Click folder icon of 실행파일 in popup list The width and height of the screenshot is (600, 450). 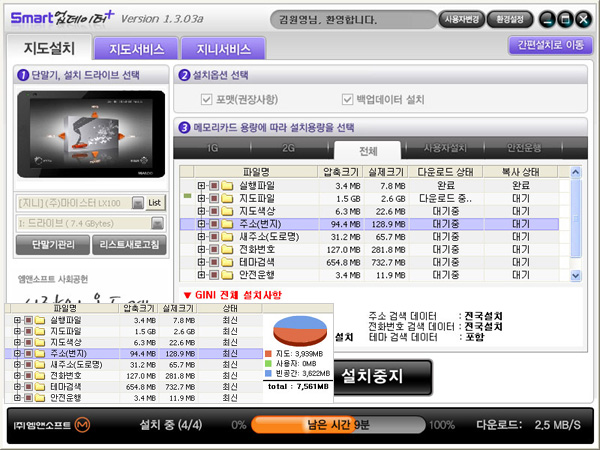[x=40, y=320]
